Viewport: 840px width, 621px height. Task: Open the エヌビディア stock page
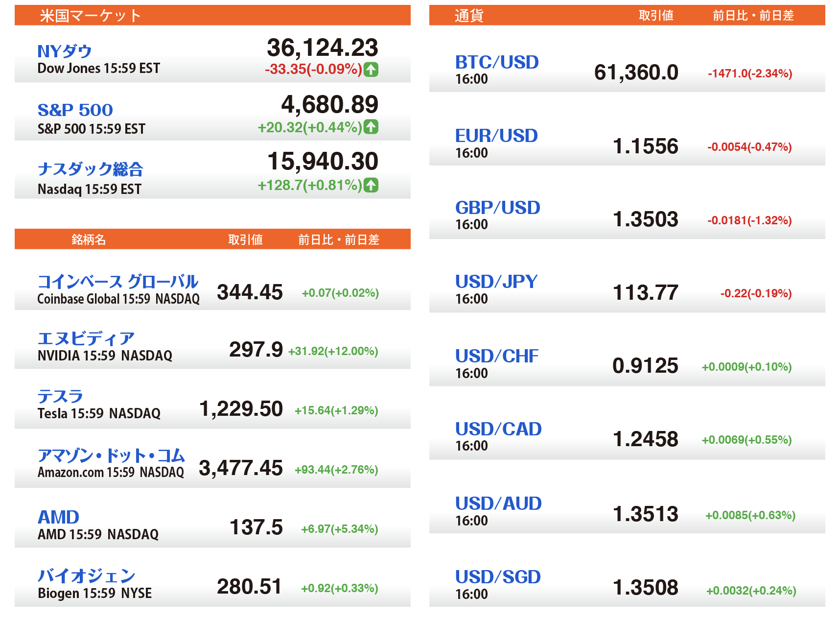click(x=86, y=338)
